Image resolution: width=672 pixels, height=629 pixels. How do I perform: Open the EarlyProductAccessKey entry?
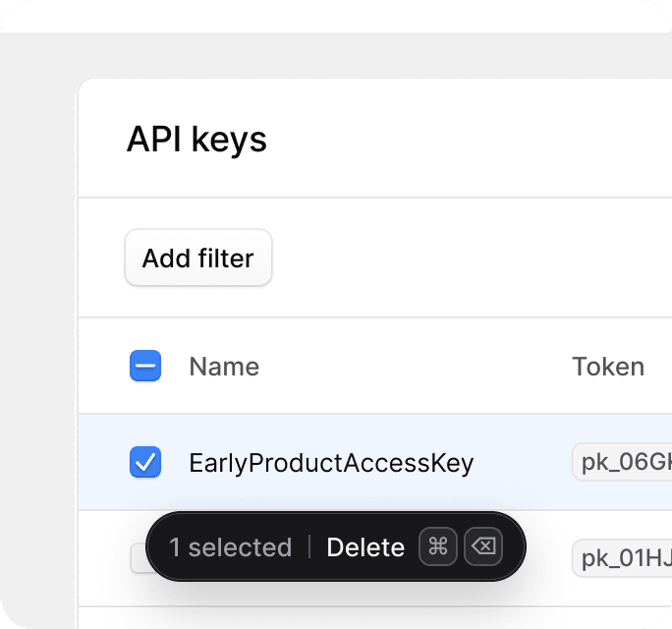point(331,463)
